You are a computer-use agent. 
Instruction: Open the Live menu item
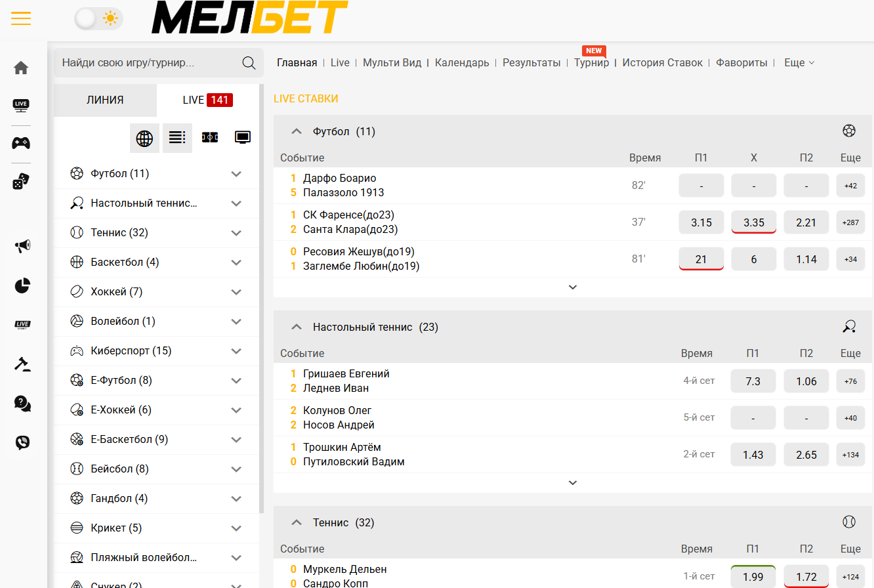pos(340,63)
